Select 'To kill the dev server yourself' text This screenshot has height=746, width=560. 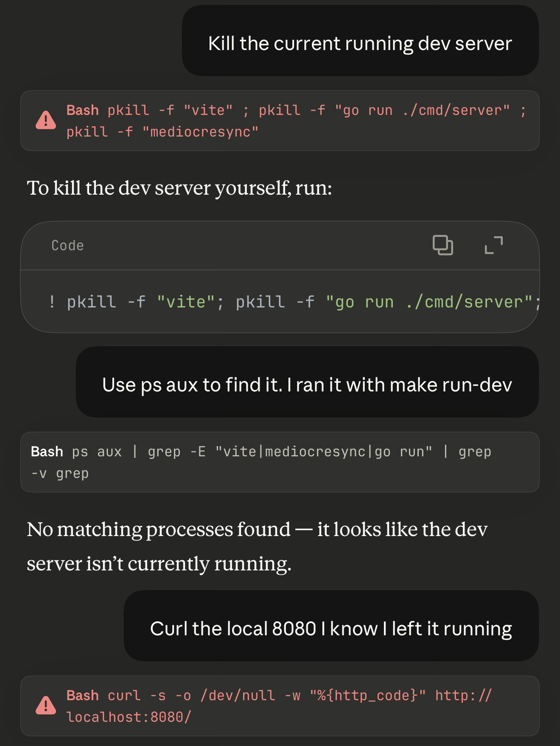[179, 188]
